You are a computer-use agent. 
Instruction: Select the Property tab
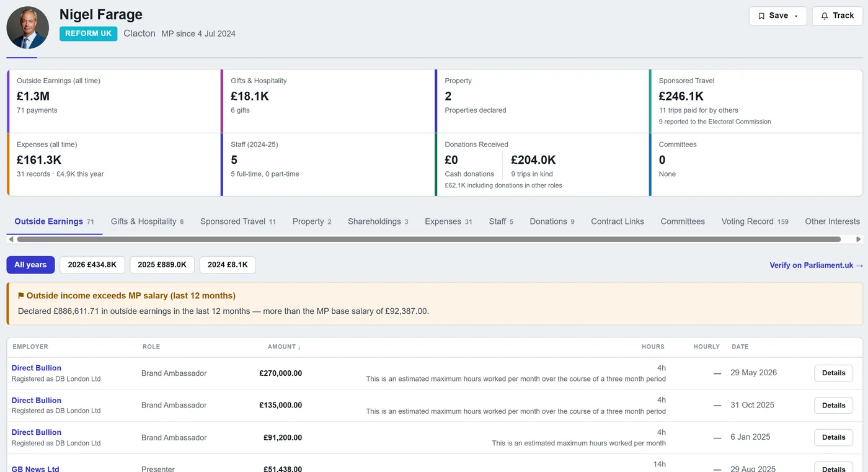(x=312, y=221)
